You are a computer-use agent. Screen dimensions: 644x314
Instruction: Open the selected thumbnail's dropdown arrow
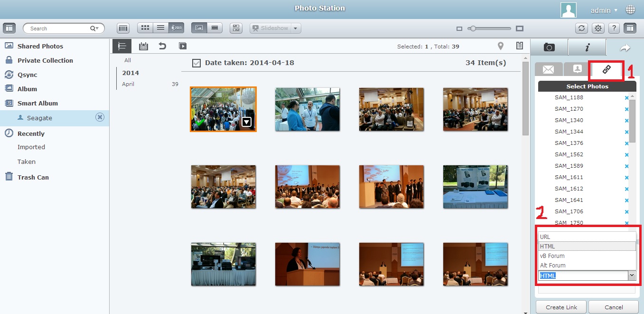pos(246,122)
